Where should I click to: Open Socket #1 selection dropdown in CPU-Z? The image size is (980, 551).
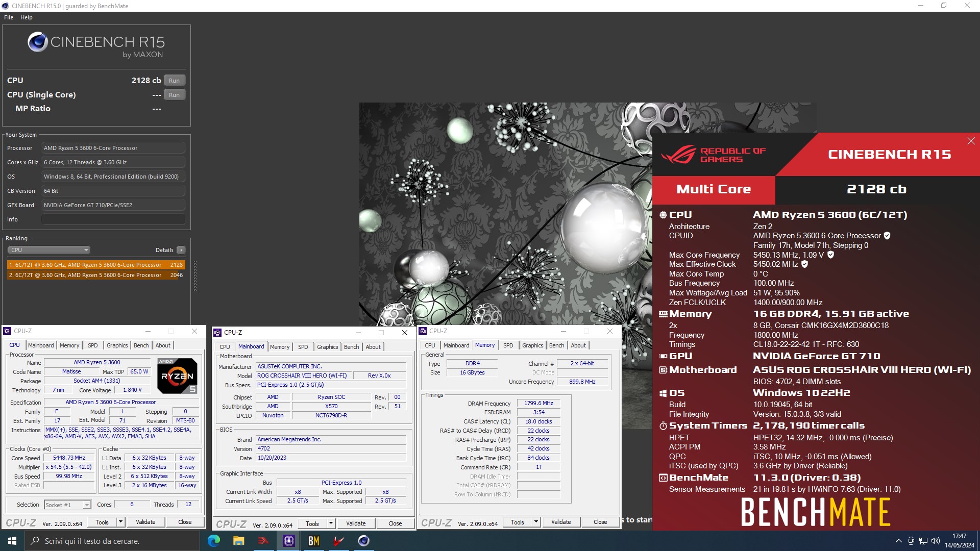(67, 505)
